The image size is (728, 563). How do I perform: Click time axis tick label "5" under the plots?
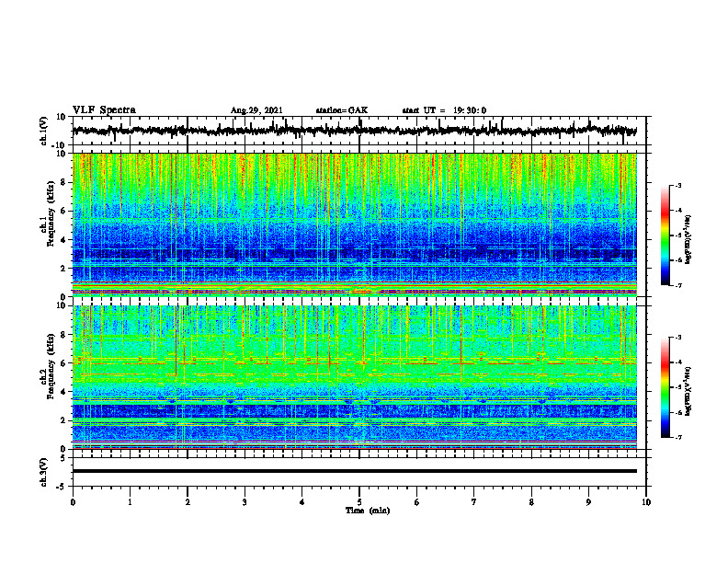[359, 502]
